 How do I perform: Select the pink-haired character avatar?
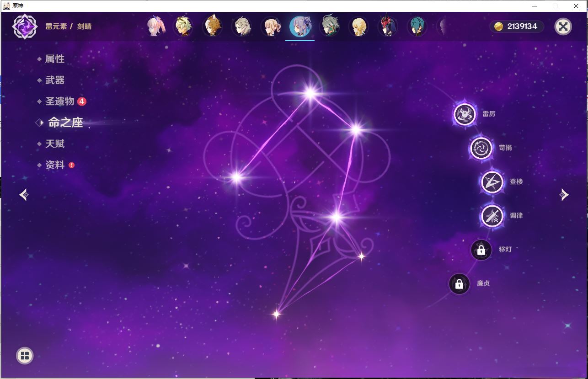coord(155,27)
